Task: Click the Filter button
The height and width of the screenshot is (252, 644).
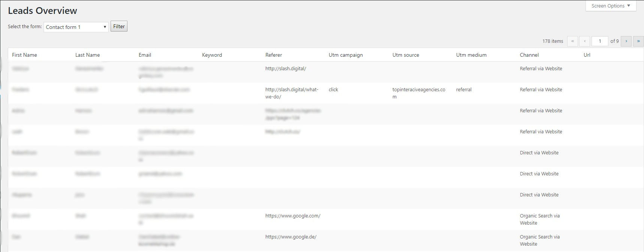Action: pyautogui.click(x=119, y=26)
